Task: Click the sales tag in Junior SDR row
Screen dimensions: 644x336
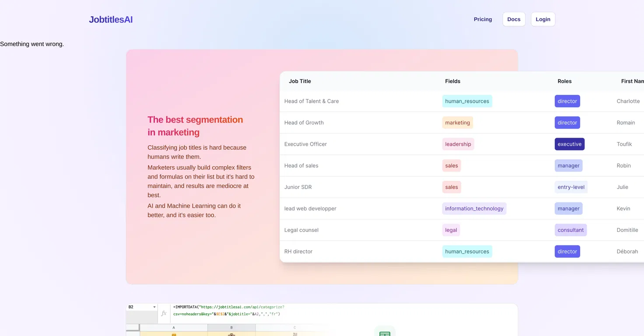Action: [451, 187]
